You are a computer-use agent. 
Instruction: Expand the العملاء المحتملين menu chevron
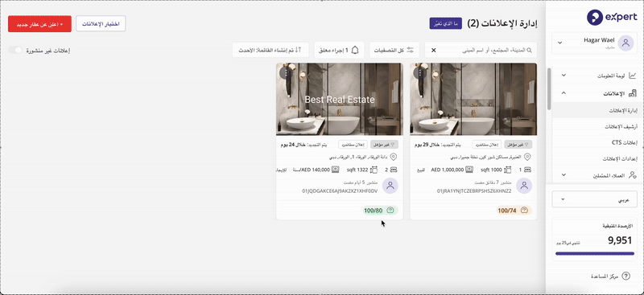click(563, 175)
